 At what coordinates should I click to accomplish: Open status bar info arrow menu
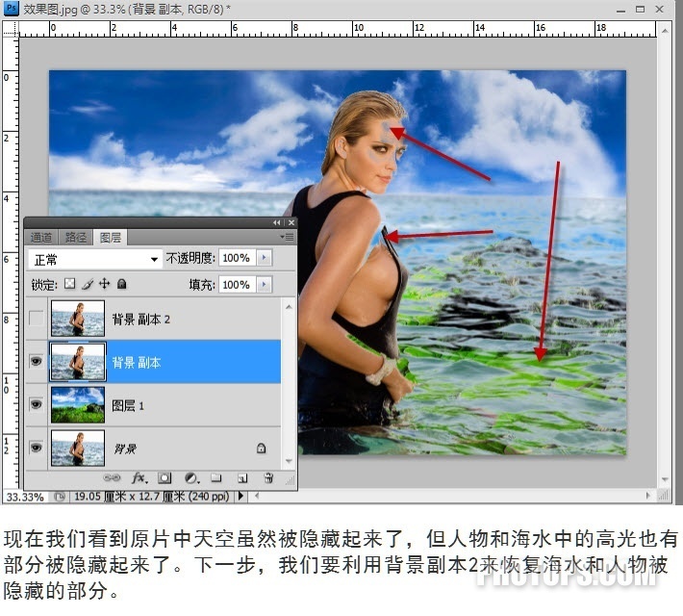240,496
